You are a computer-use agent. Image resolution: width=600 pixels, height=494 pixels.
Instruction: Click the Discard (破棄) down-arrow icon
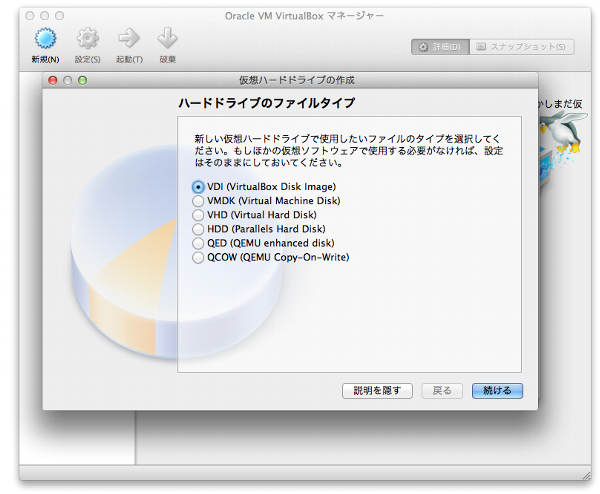tap(168, 39)
